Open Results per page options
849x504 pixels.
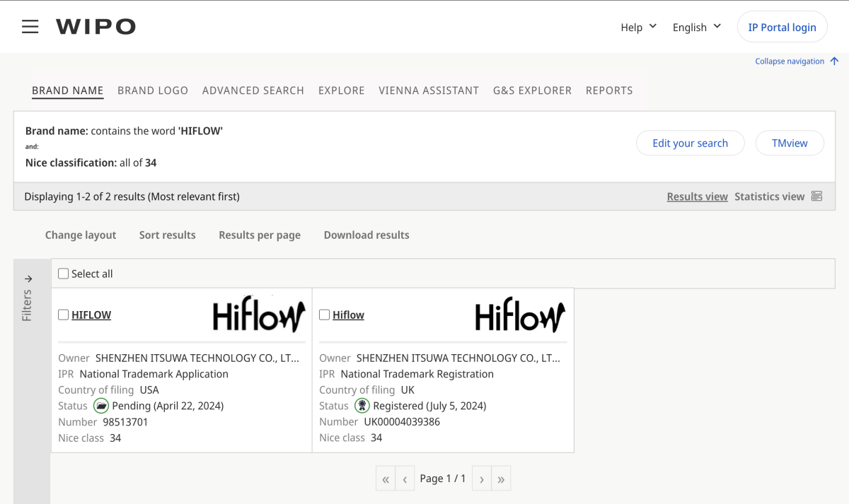point(260,235)
